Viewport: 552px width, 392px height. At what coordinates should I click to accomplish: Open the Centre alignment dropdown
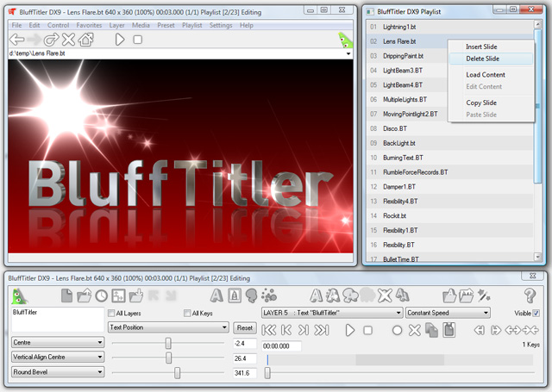point(58,342)
